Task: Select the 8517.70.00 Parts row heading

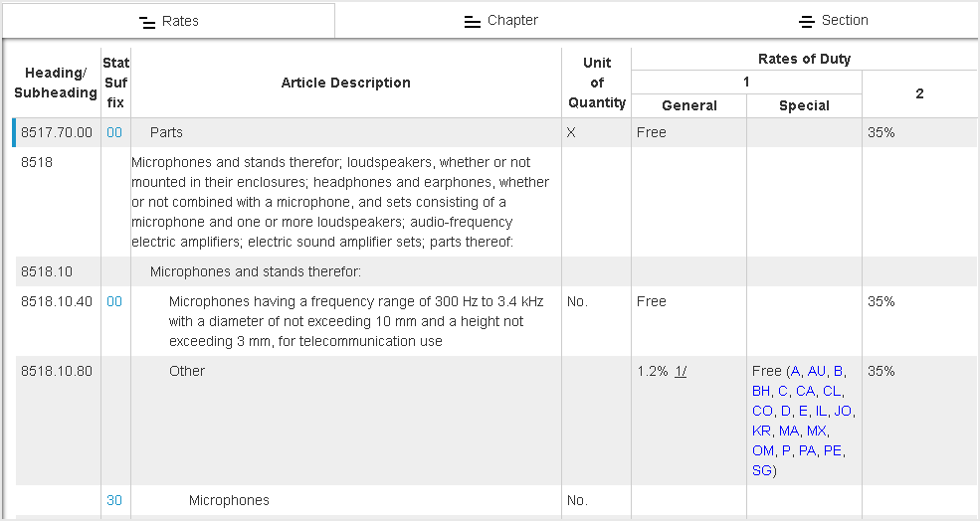Action: (x=57, y=132)
